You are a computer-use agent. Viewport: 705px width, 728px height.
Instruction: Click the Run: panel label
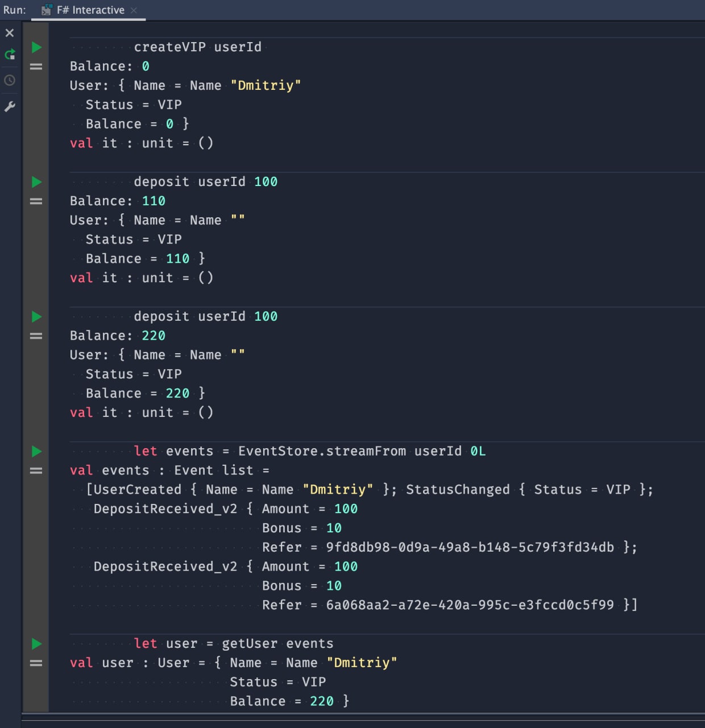[14, 10]
